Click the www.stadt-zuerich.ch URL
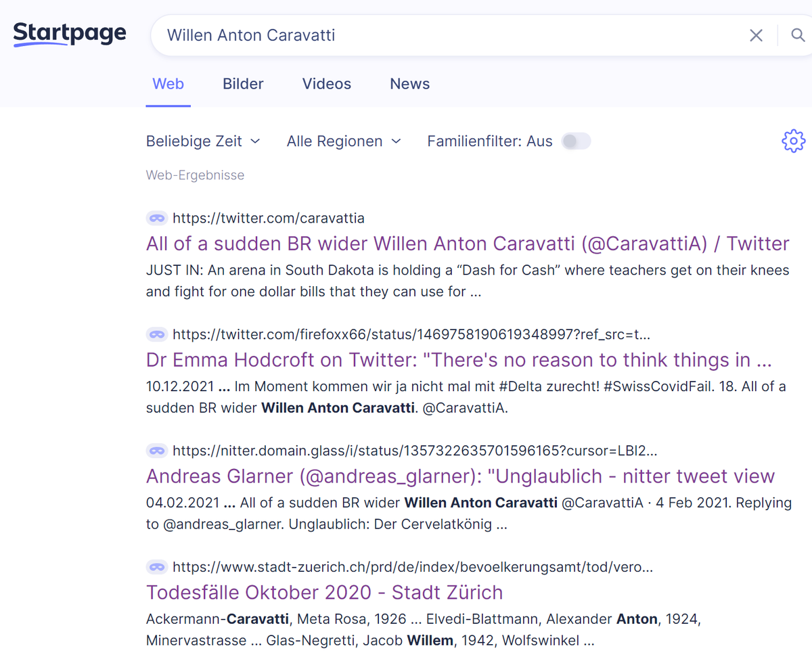The height and width of the screenshot is (657, 812). pos(413,568)
